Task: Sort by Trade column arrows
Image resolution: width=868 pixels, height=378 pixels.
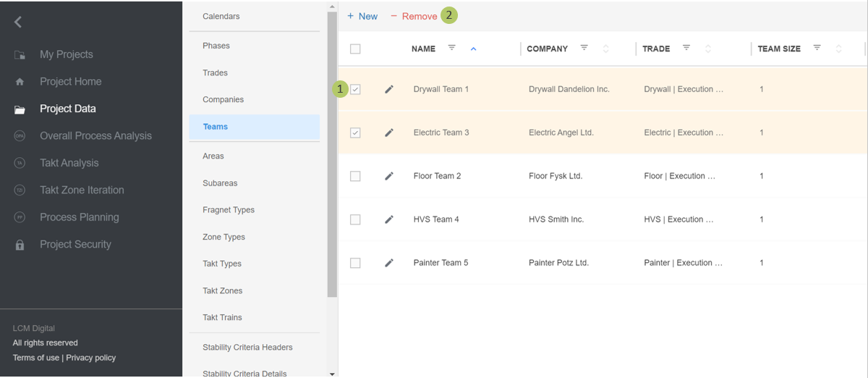Action: (x=708, y=49)
